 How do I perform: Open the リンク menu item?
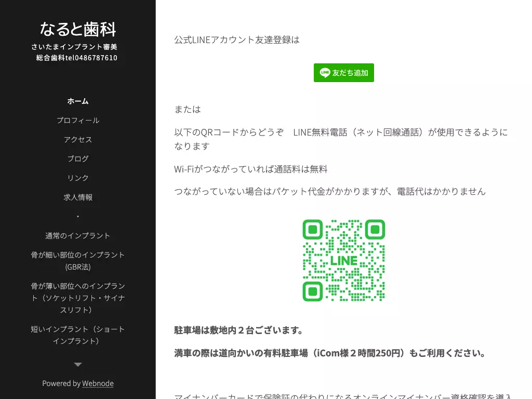pos(78,178)
